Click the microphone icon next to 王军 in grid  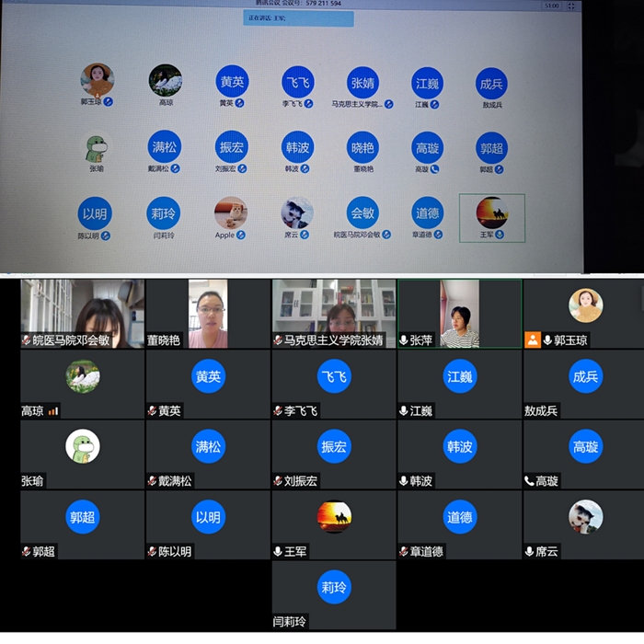tap(278, 551)
